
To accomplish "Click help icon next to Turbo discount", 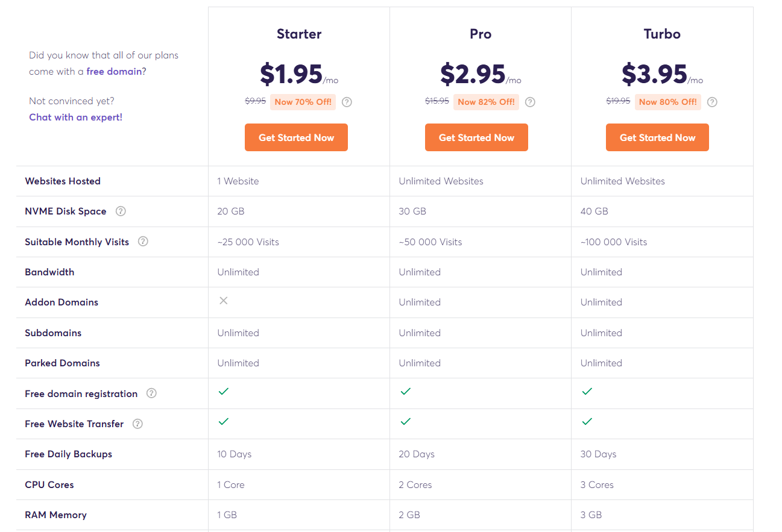I will [x=712, y=102].
